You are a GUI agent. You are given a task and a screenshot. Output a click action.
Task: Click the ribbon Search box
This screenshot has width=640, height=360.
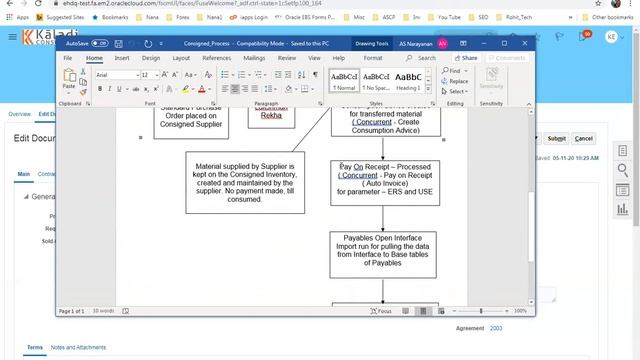click(x=421, y=58)
